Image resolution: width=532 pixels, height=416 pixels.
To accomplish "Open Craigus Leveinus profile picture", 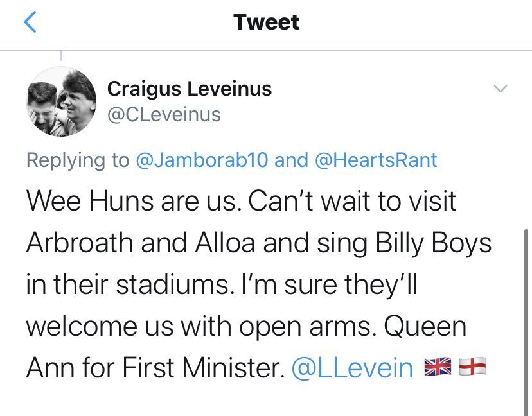I will click(61, 101).
